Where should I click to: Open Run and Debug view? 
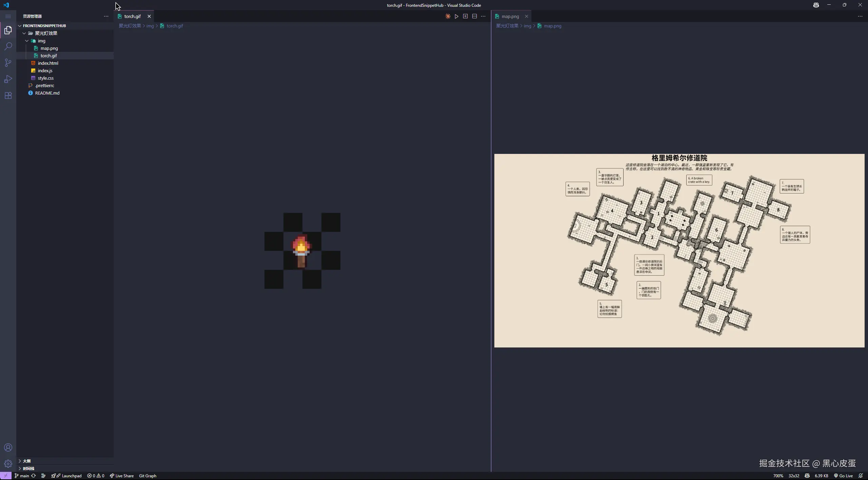pos(8,79)
